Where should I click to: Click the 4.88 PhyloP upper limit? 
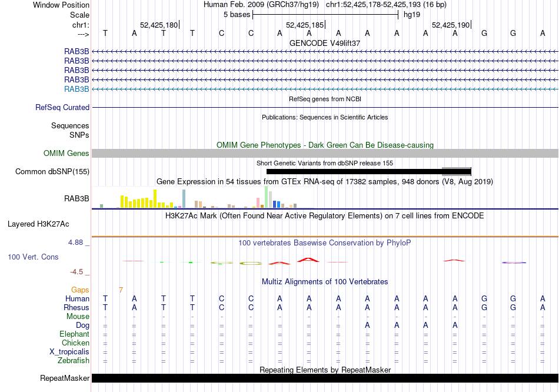pyautogui.click(x=75, y=242)
